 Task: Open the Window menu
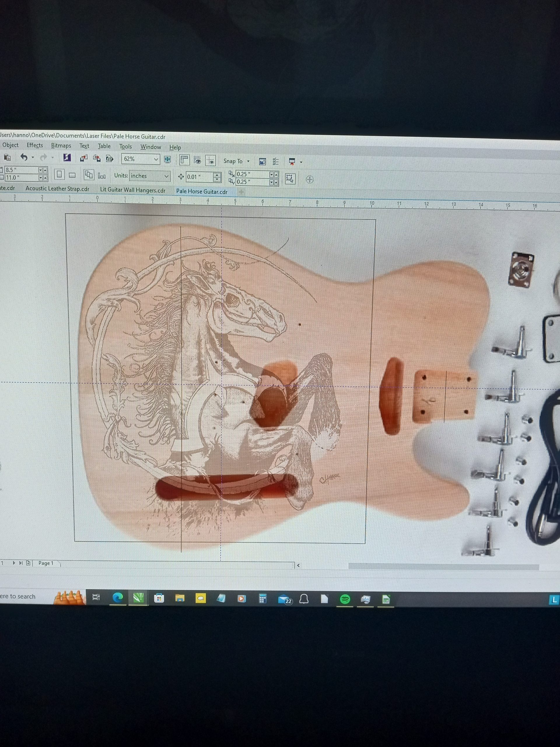[x=150, y=147]
